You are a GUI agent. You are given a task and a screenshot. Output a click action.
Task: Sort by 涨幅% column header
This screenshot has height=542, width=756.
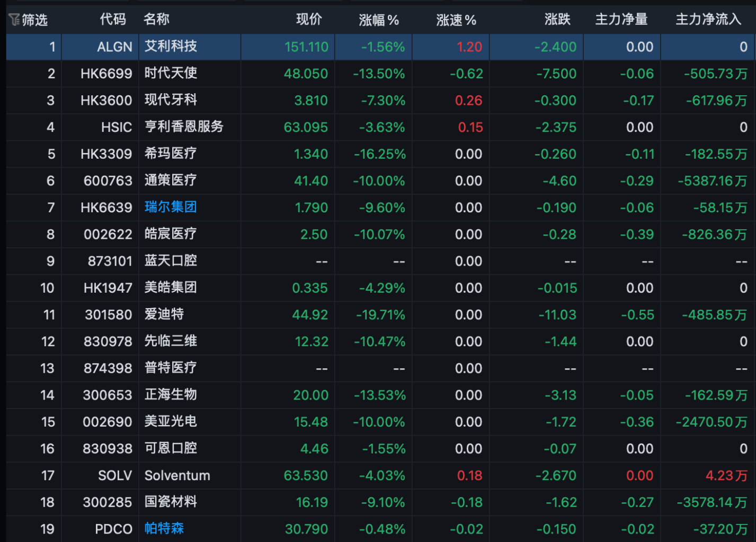coord(379,20)
